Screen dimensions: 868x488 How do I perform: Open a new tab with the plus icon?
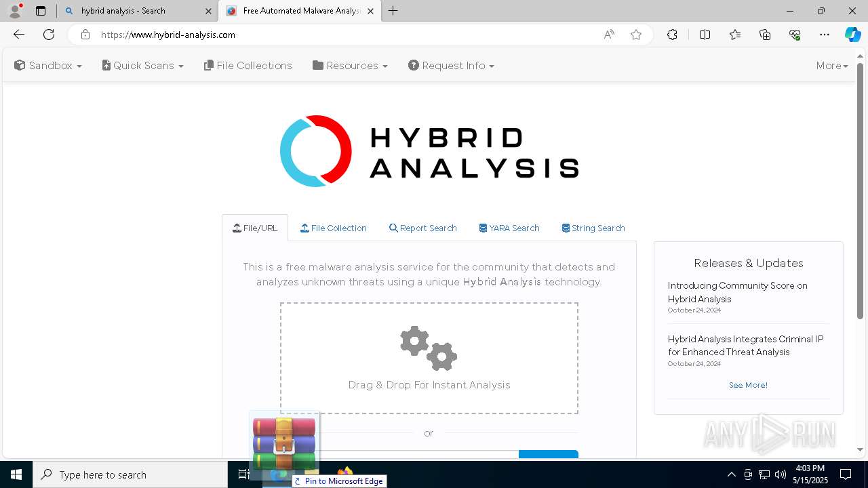click(x=393, y=11)
